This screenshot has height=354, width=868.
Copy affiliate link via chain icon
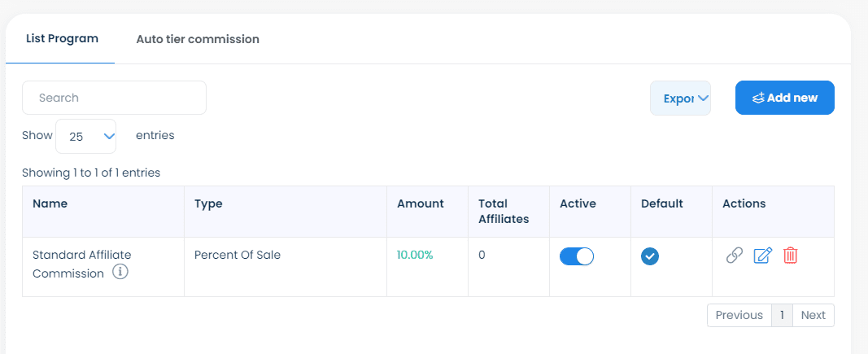tap(734, 256)
